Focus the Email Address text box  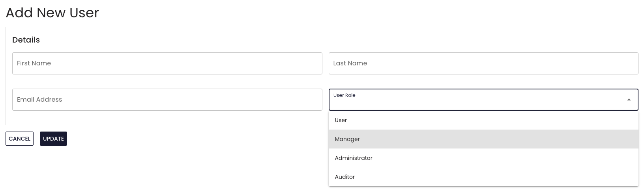tap(167, 100)
